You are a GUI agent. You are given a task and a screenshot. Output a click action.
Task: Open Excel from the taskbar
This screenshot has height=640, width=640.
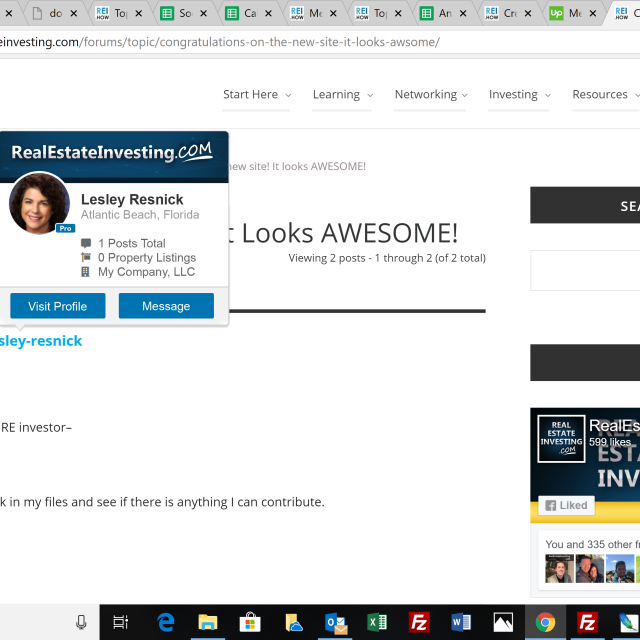[377, 622]
